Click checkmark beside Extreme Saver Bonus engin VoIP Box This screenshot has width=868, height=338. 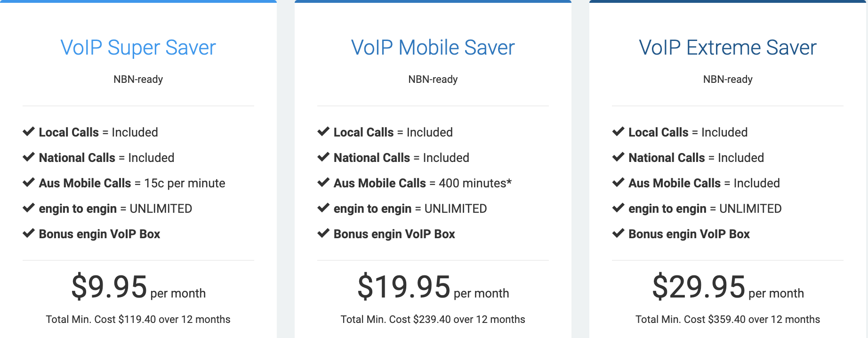618,233
